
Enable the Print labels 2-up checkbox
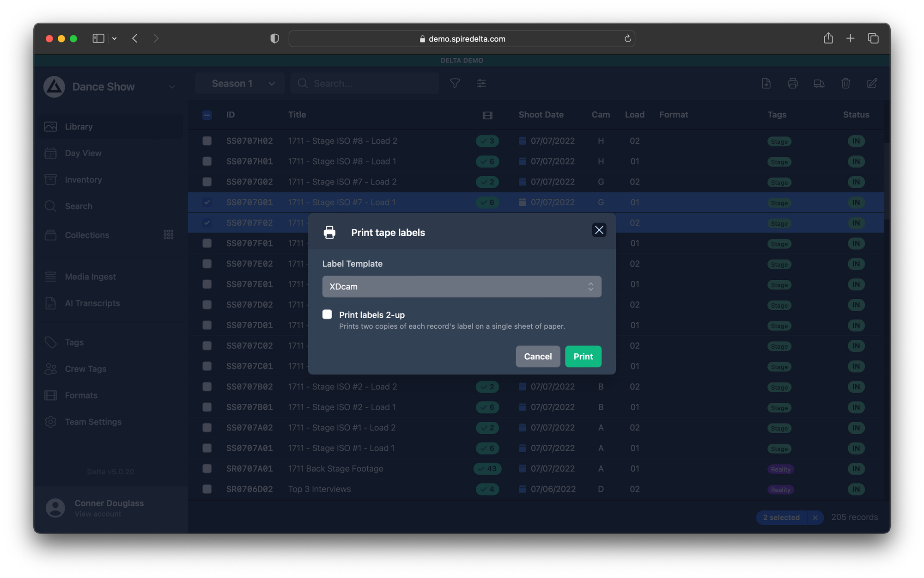coord(327,314)
